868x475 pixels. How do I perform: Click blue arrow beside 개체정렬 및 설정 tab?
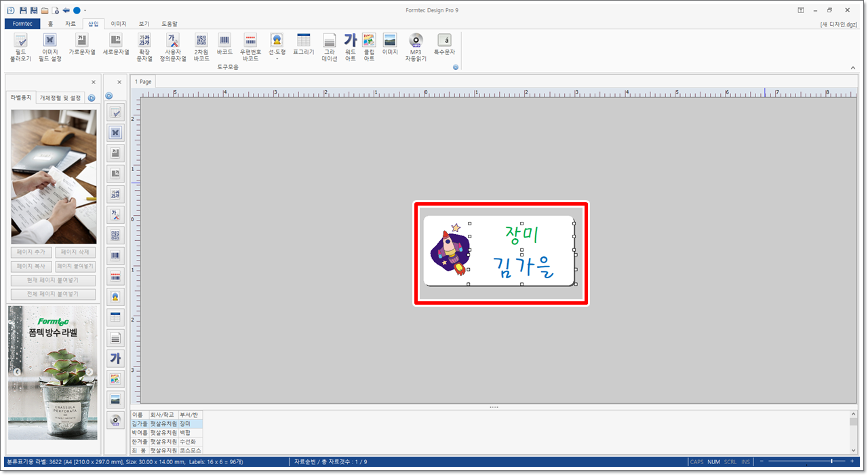91,97
